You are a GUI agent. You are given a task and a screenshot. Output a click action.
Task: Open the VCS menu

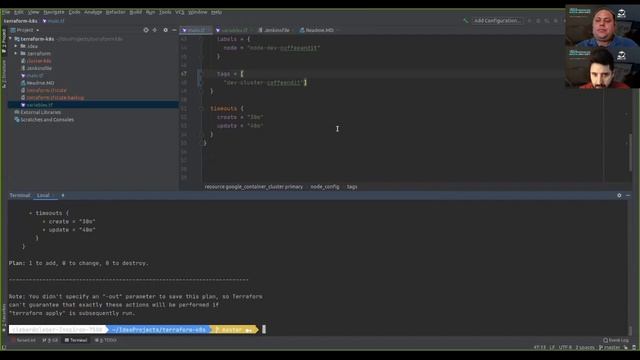click(x=180, y=12)
